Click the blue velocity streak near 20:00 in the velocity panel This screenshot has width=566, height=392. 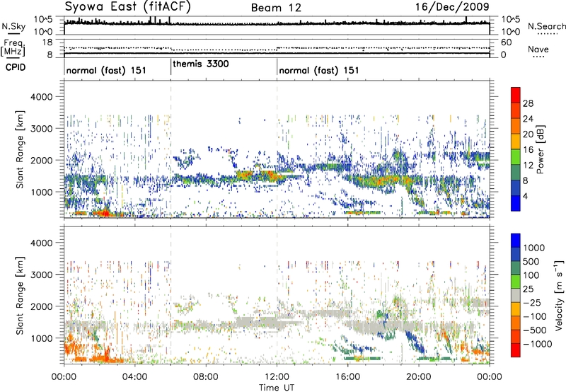(x=416, y=343)
